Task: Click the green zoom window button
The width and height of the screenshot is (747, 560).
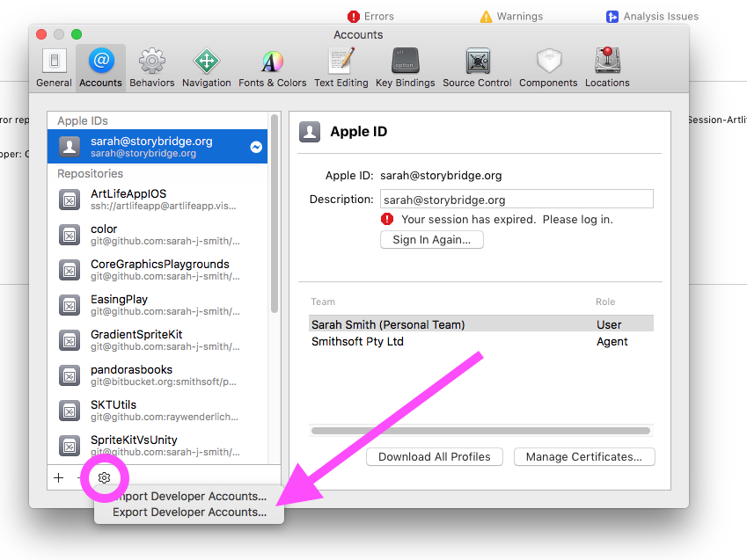Action: [x=77, y=34]
